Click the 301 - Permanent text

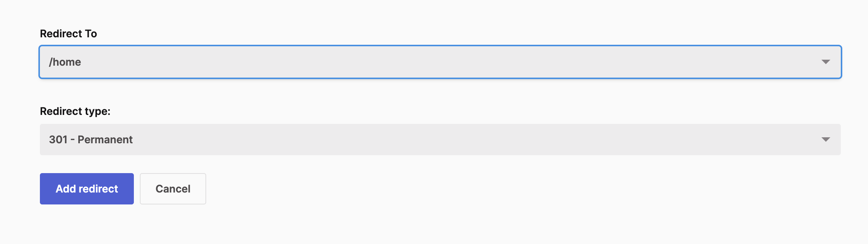(x=91, y=140)
